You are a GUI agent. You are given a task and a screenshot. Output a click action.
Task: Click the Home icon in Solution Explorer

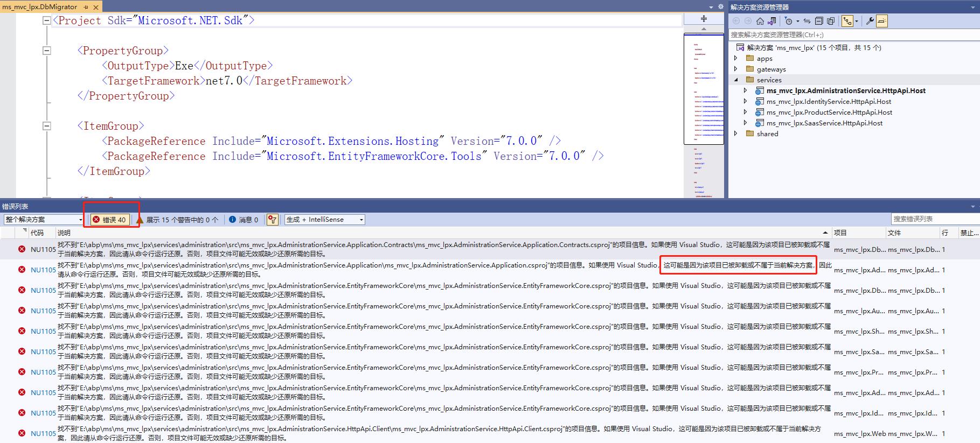760,21
